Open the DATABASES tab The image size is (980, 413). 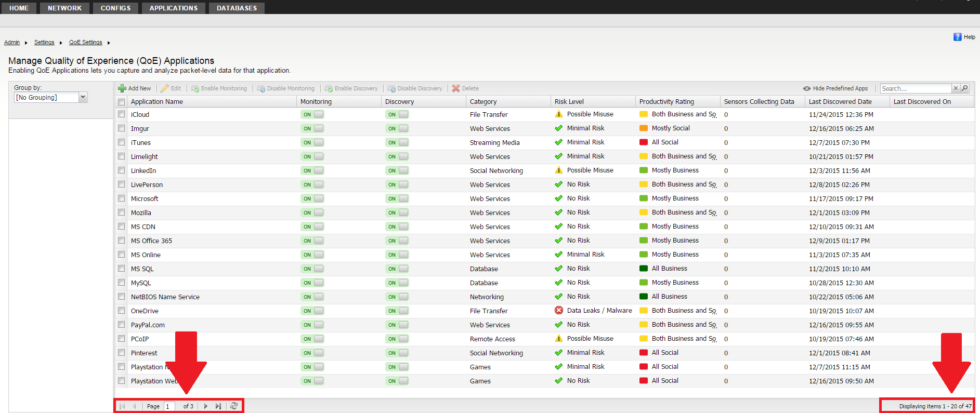pos(237,8)
